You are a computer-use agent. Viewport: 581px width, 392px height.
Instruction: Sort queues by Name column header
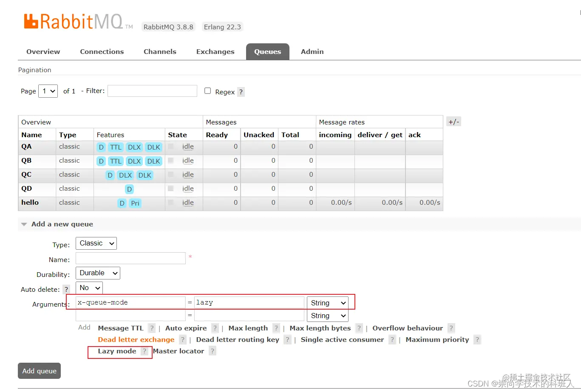[x=31, y=135]
